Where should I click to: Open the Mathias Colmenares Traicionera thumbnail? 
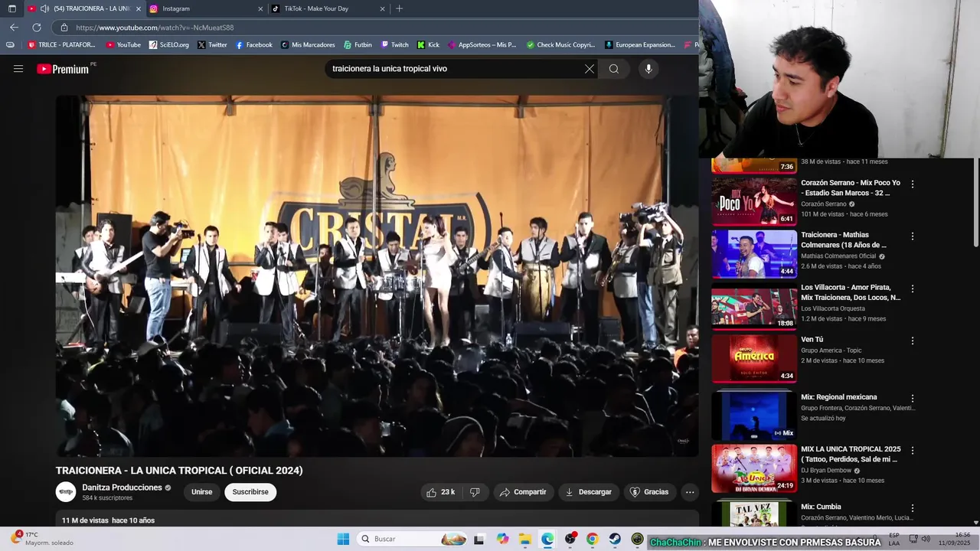point(754,254)
